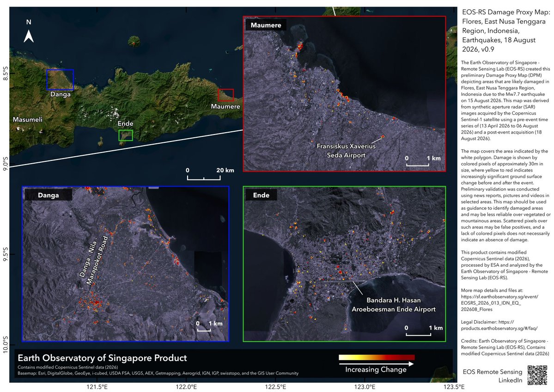The width and height of the screenshot is (554, 392).
Task: Click the Maumere inset title label
Action: [x=266, y=25]
